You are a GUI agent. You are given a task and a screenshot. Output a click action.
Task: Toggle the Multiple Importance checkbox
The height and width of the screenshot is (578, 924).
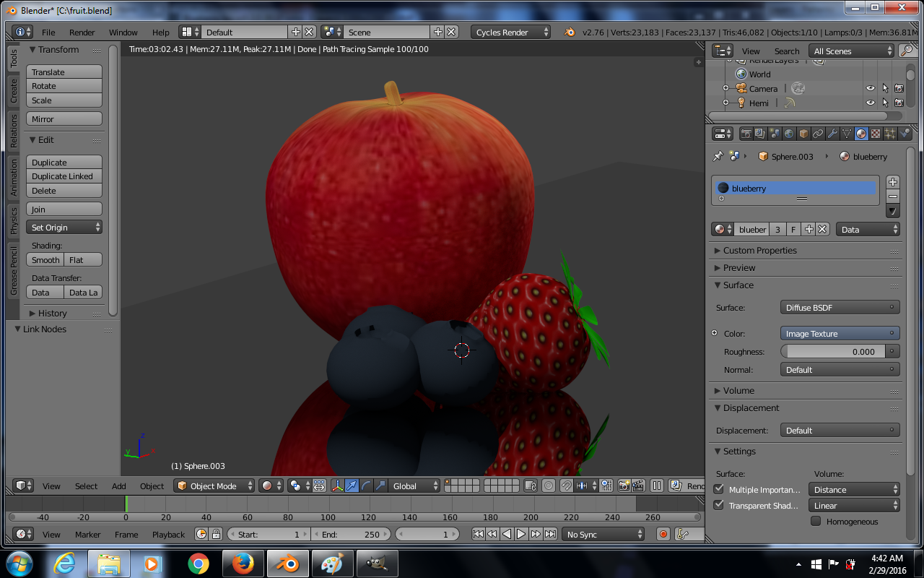coord(718,489)
